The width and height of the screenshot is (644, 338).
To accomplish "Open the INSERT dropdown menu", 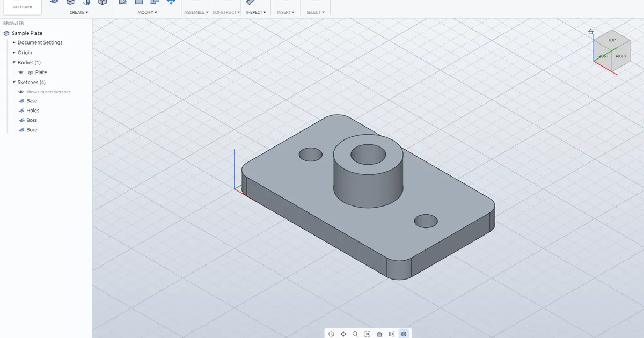I will click(x=286, y=12).
